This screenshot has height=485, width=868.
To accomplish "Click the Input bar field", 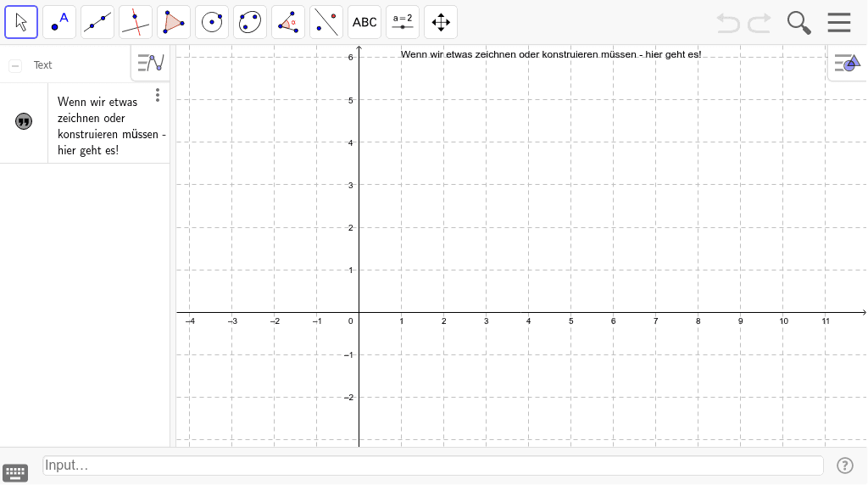I will click(432, 465).
